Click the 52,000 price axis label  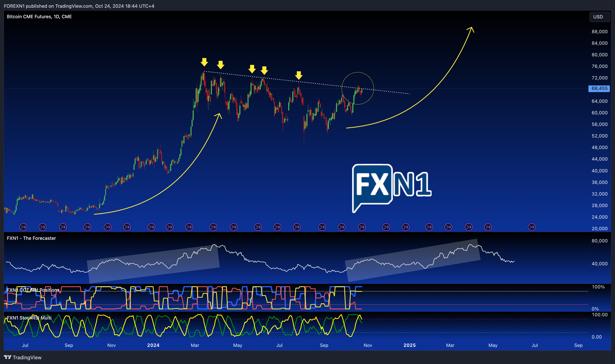[600, 136]
